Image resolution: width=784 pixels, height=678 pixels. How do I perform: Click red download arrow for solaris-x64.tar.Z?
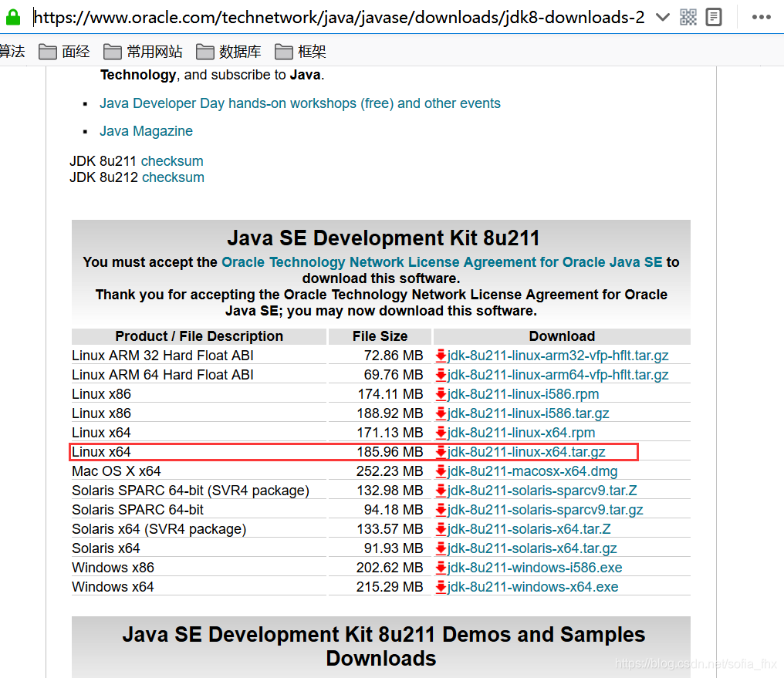coord(441,529)
